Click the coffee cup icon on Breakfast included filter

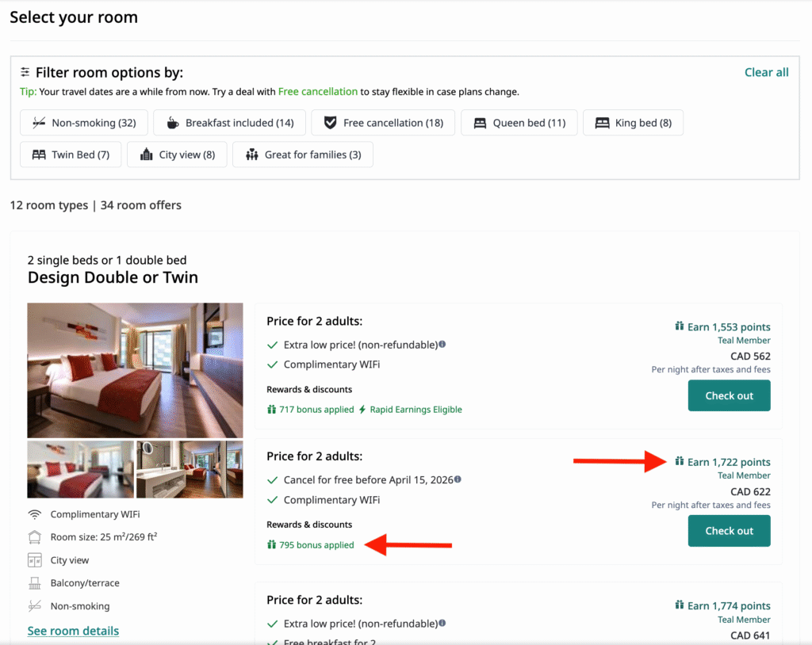173,122
